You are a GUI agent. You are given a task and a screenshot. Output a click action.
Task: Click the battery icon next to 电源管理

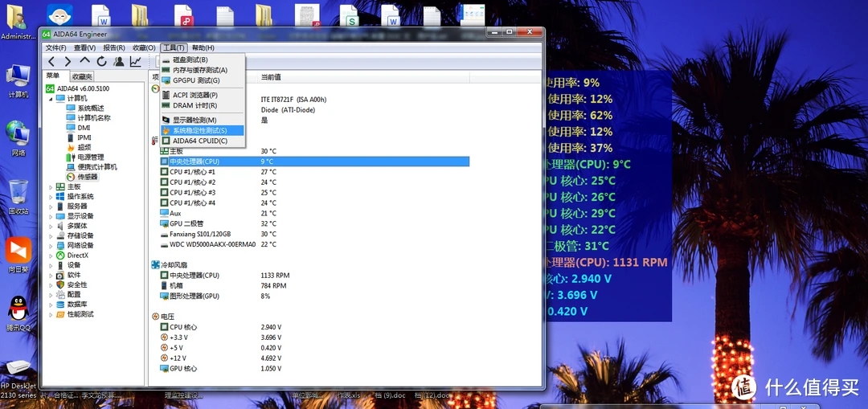(x=71, y=157)
